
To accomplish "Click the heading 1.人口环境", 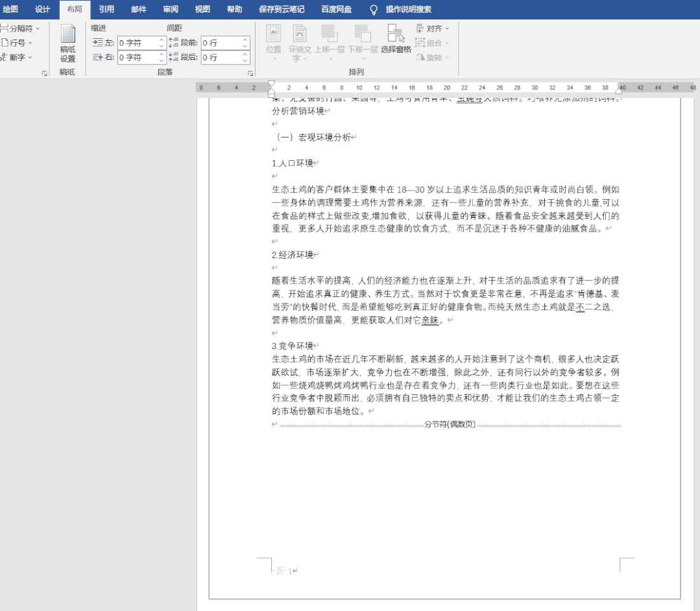I will coord(293,163).
